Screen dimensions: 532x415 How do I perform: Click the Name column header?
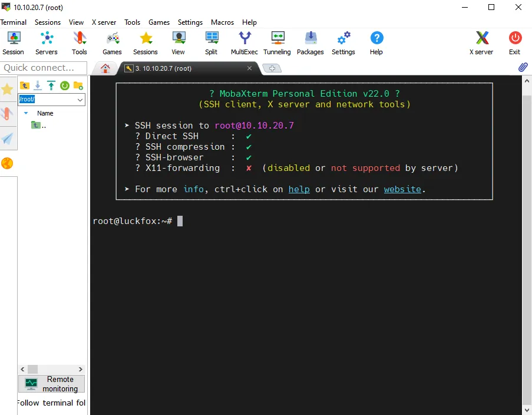click(45, 113)
